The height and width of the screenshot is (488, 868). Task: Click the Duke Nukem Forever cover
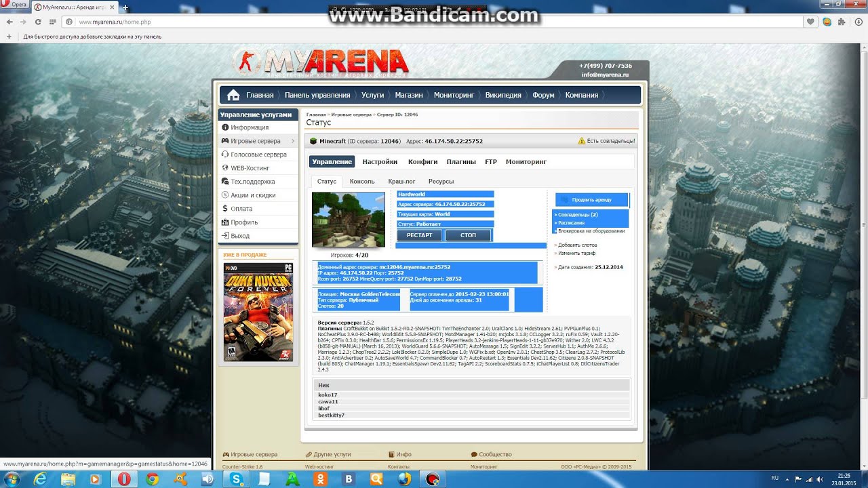click(258, 312)
